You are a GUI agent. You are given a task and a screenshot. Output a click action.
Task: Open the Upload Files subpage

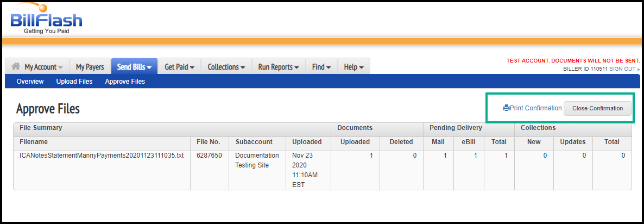[74, 82]
